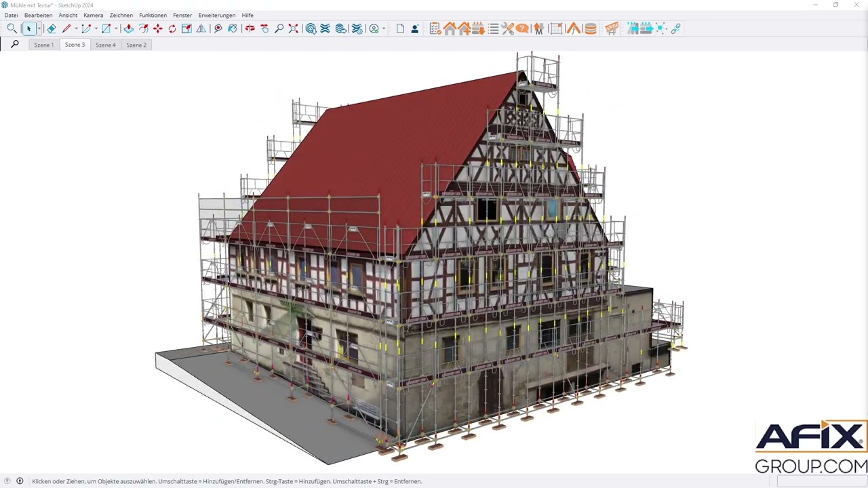Image resolution: width=868 pixels, height=488 pixels.
Task: Open the Funktionen menu
Action: (153, 15)
